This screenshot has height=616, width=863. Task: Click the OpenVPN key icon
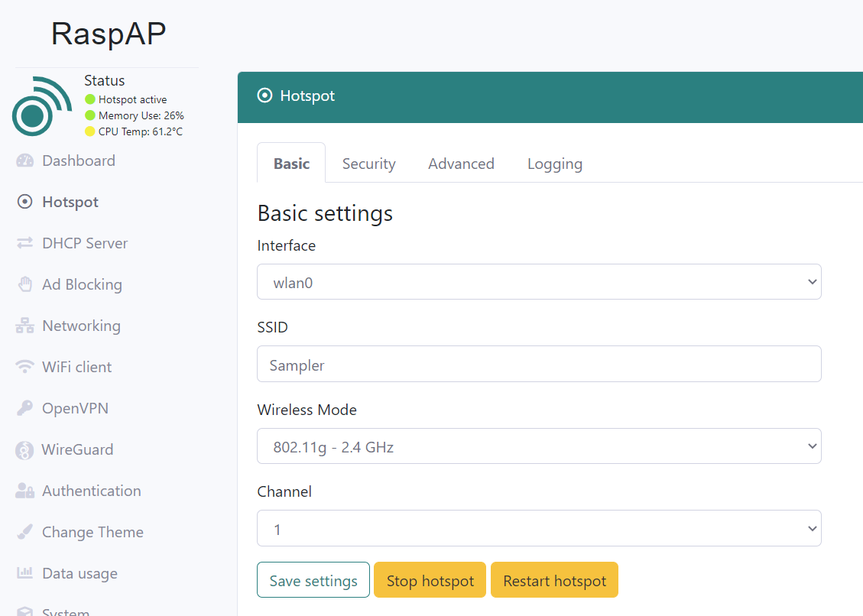click(24, 408)
